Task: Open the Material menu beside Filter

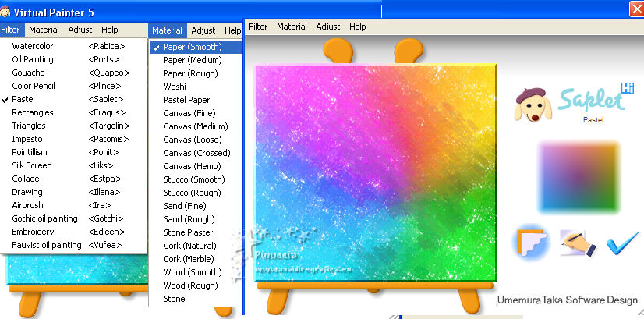Action: (44, 30)
